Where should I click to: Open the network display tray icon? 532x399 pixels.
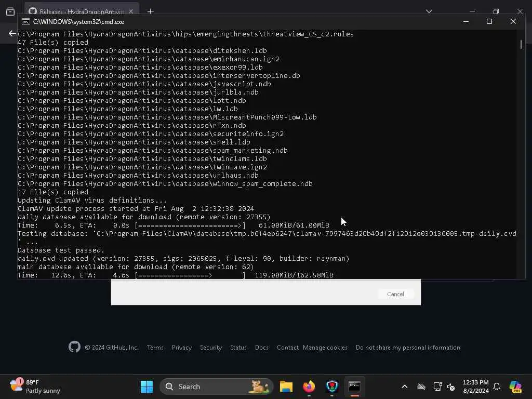[437, 387]
